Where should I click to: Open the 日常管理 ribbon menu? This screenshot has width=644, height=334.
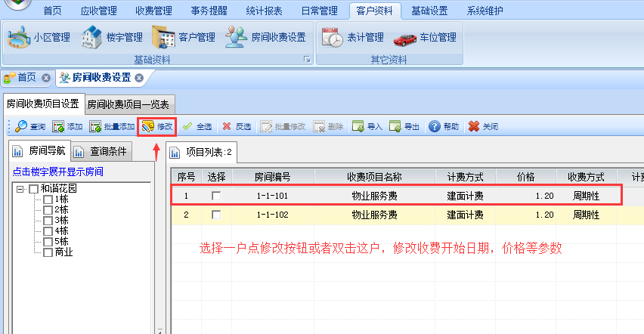(x=319, y=11)
